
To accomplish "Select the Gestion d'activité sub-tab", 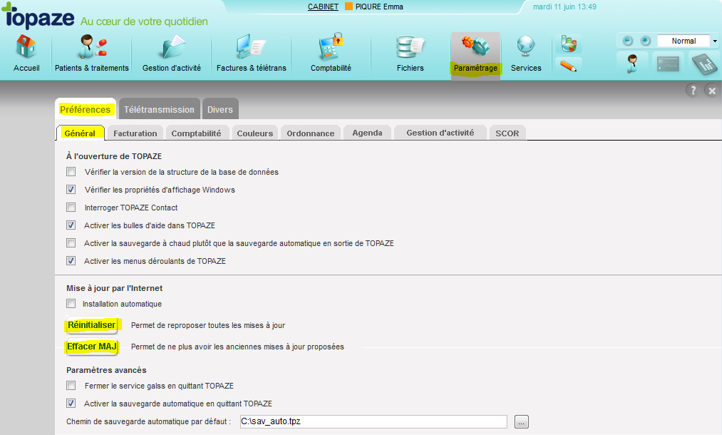I will click(x=440, y=133).
